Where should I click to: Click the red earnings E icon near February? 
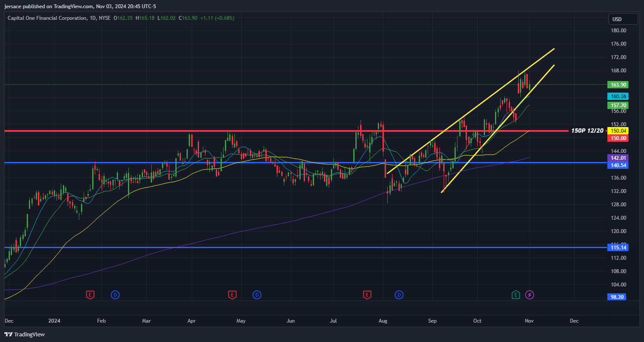(x=90, y=295)
